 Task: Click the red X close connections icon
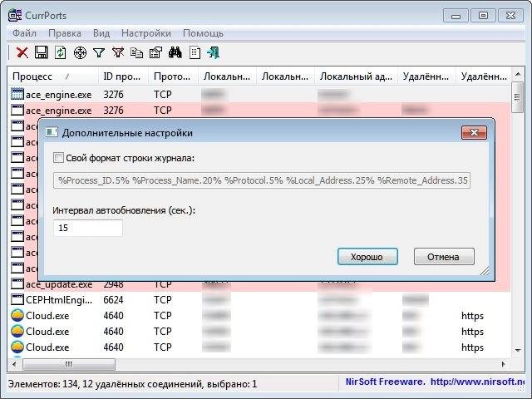pos(22,52)
